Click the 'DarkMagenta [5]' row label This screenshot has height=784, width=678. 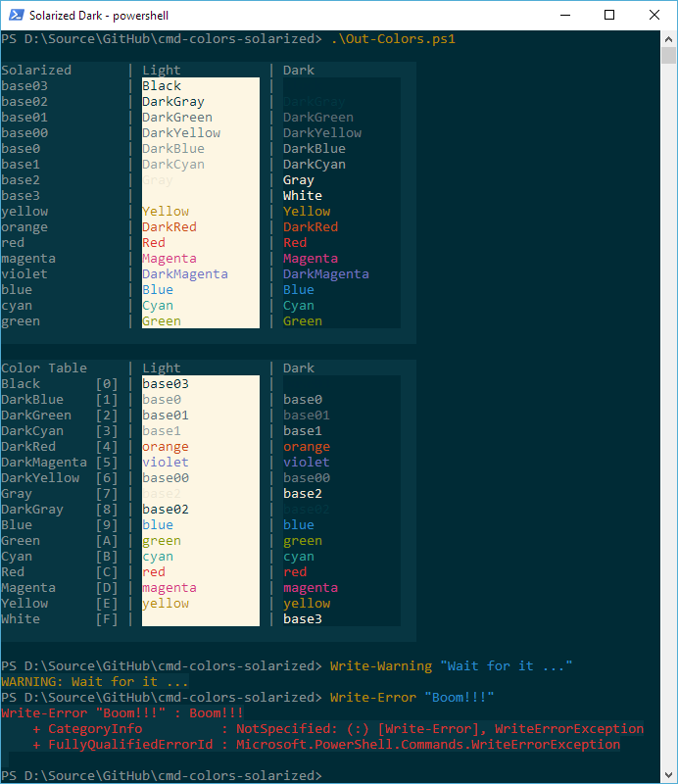click(x=60, y=463)
